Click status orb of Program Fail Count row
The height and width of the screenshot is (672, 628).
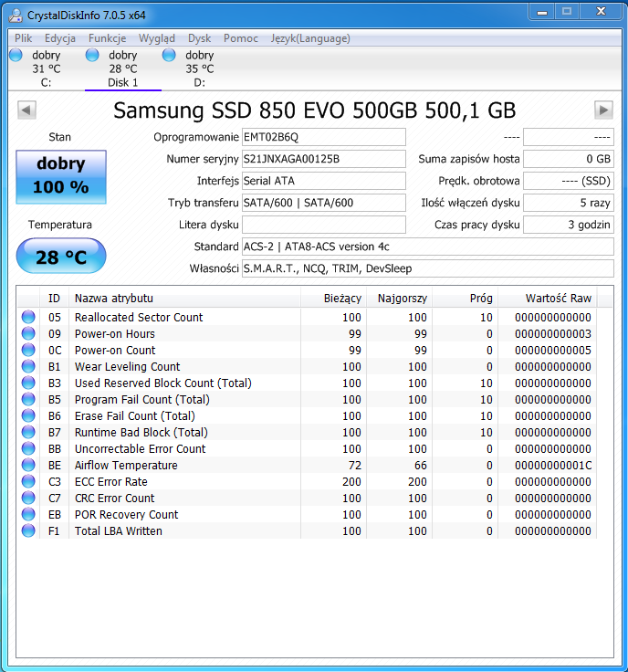(x=28, y=399)
